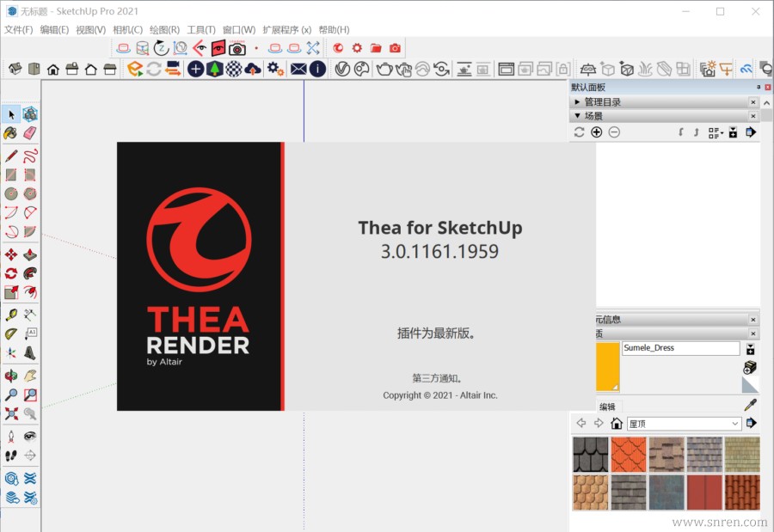Viewport: 774px width, 532px height.
Task: Pick the Eraser tool
Action: (30, 133)
